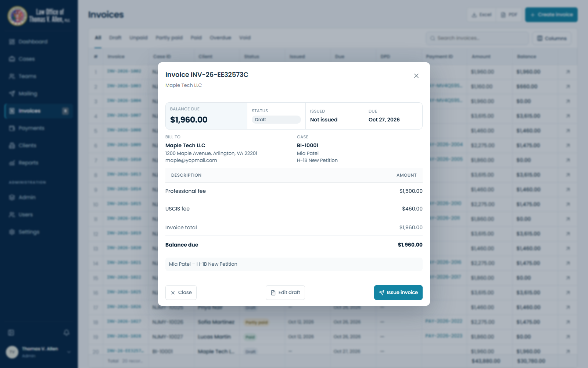Click the Search invoices field

click(x=477, y=38)
